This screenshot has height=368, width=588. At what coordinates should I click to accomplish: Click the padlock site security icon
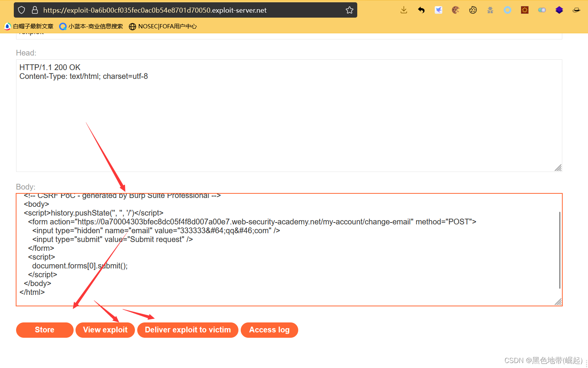[35, 10]
